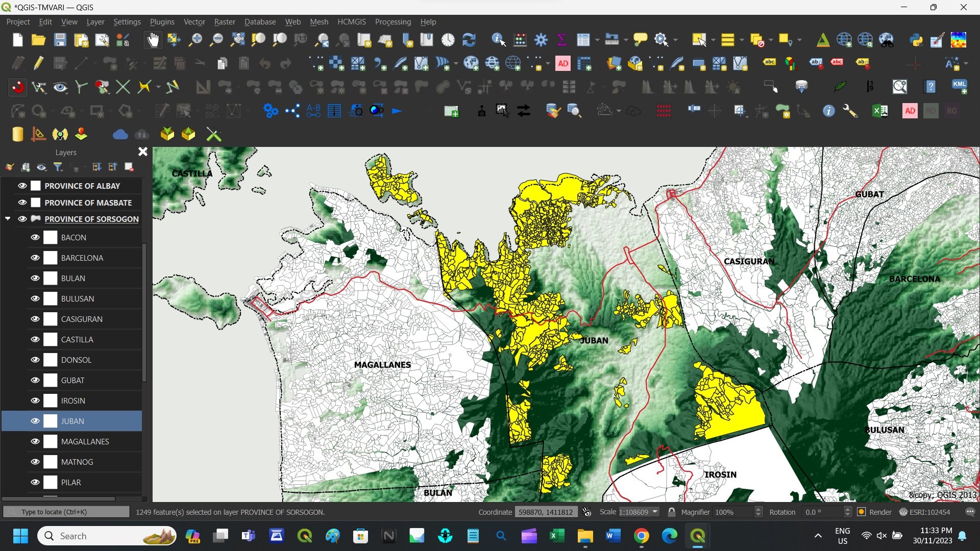The width and height of the screenshot is (980, 551).
Task: Toggle visibility of PROVINCE OF ALBAY layer
Action: tap(22, 186)
